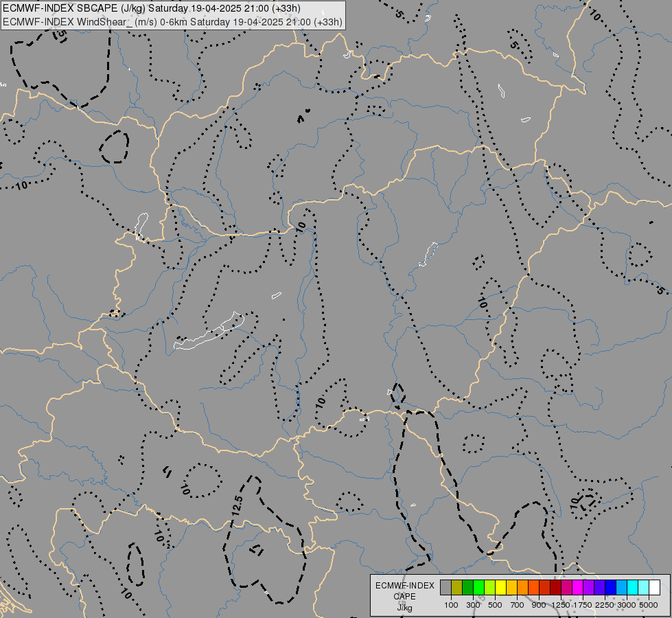Click the 'ECMWF-INDEX' label in legend box
Screen dimensions: 672x618
pyautogui.click(x=405, y=586)
